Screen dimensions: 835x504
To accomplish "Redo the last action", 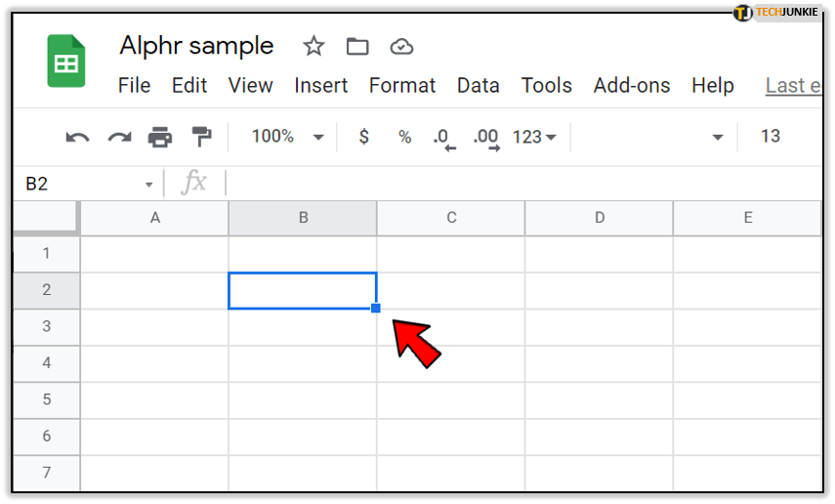I will (x=119, y=137).
